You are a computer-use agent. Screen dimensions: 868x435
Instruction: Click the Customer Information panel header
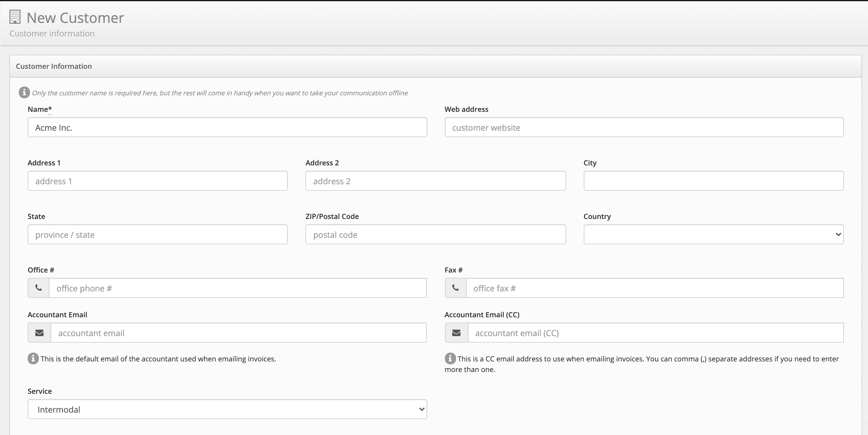[435, 67]
